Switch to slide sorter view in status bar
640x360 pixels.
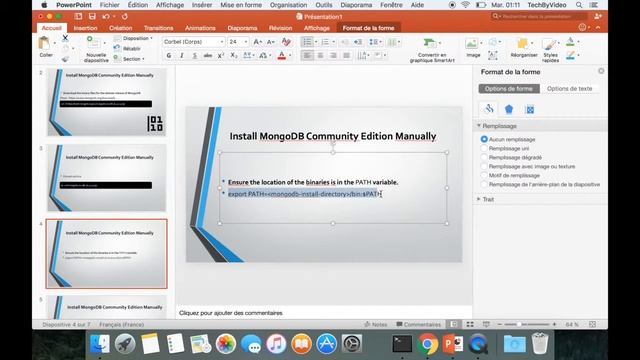(x=470, y=324)
